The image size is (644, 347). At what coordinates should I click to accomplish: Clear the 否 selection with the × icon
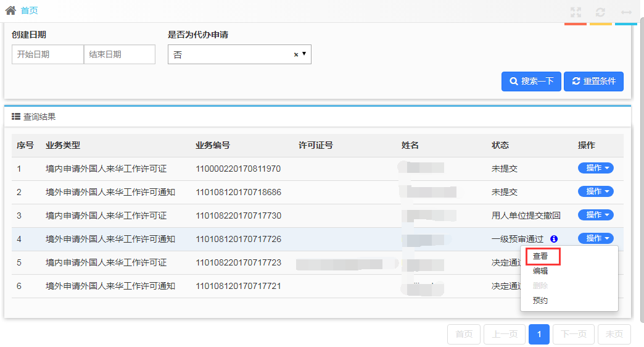pyautogui.click(x=296, y=54)
